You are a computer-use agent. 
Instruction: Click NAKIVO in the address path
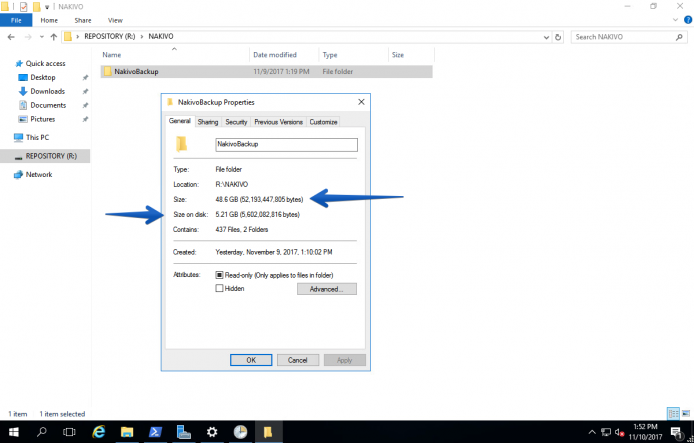click(161, 37)
